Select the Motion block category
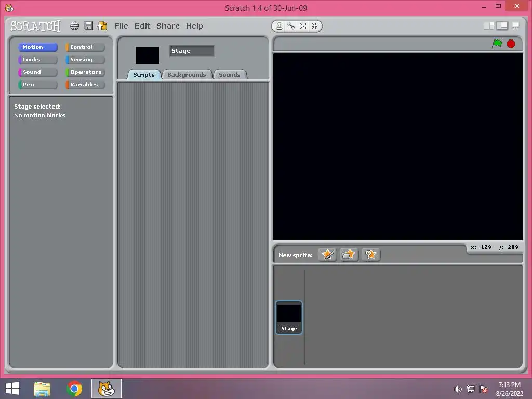Screen dimensions: 532x399 37,47
